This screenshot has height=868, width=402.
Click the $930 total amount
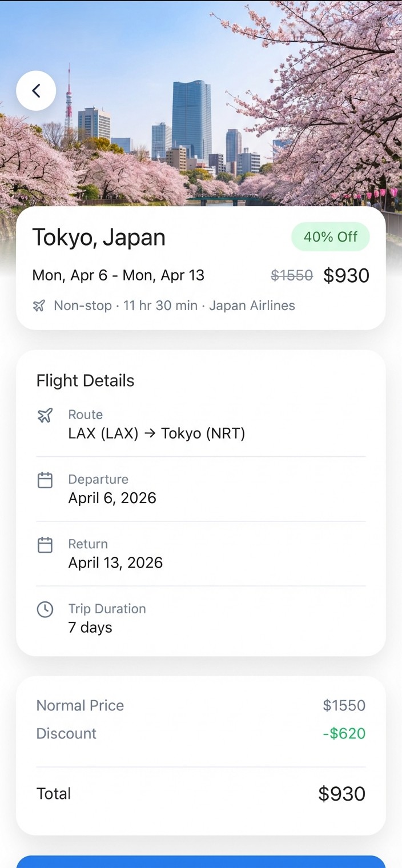pyautogui.click(x=341, y=794)
